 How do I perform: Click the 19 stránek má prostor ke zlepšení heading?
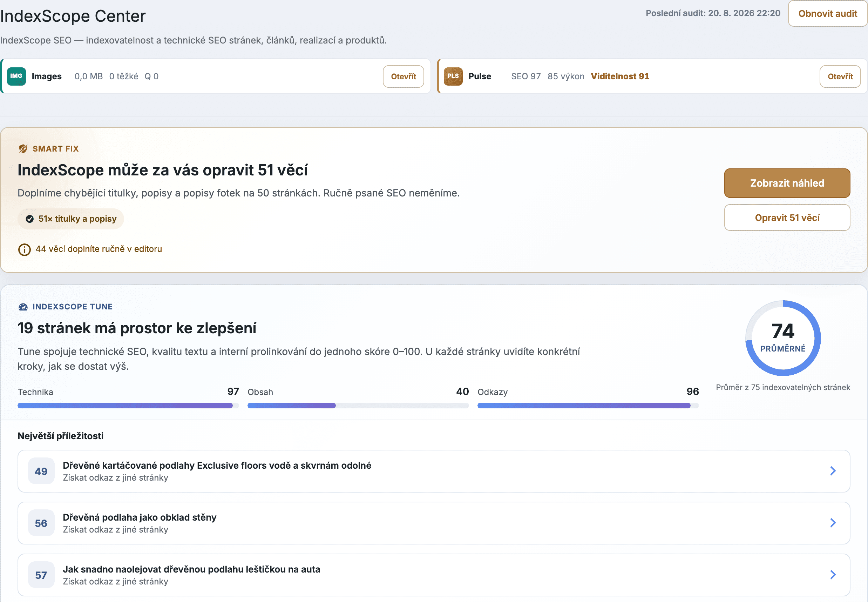137,328
